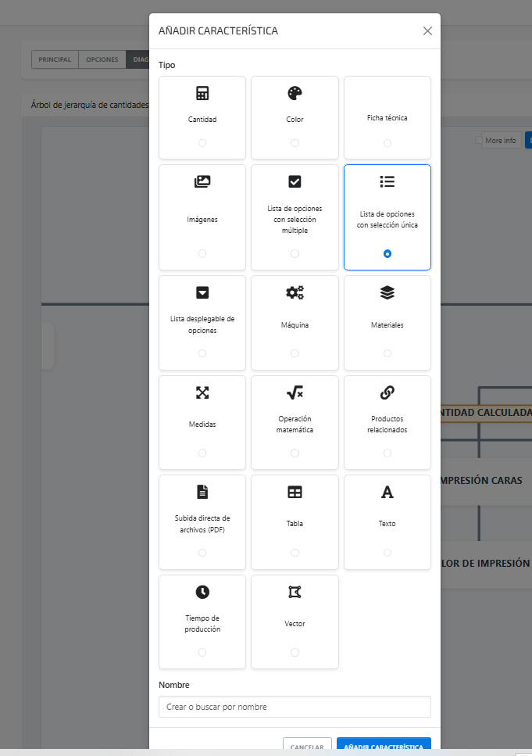532x756 pixels.
Task: Open the partially hidden DIAG tab
Action: tap(137, 59)
